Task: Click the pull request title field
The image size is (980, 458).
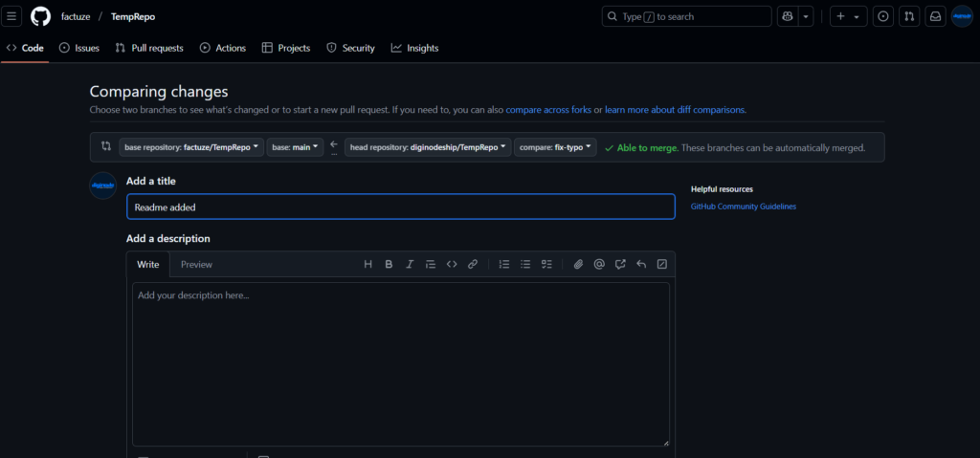Action: [400, 207]
